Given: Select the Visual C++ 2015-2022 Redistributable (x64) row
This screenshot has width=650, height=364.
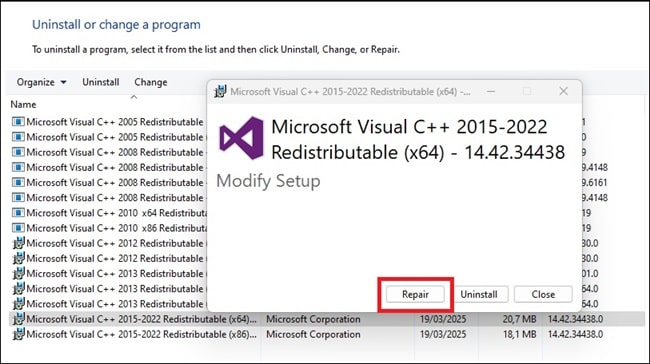Looking at the screenshot, I should (x=327, y=319).
